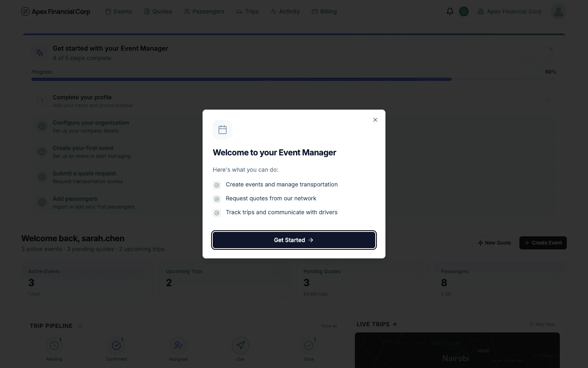Open Map View for live trips
The width and height of the screenshot is (588, 368).
point(542,324)
